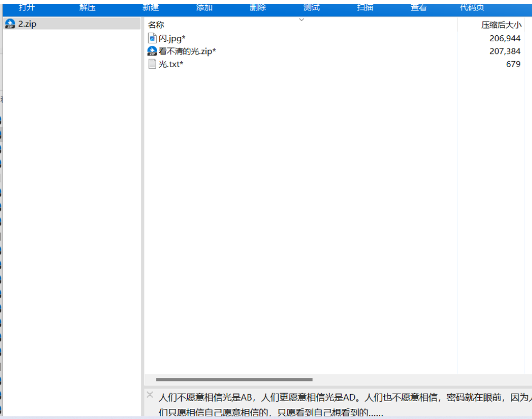Click the 207,384 compressed size value
Screen dimensions: 532x419
click(505, 51)
